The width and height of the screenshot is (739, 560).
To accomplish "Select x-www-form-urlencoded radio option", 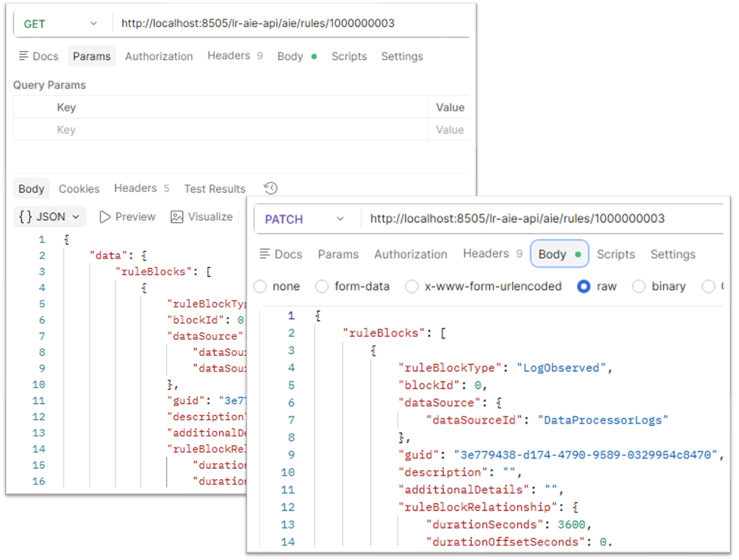I will tap(412, 286).
